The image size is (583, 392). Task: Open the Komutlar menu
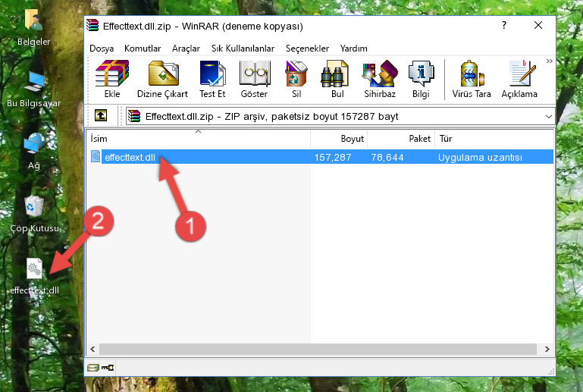(x=143, y=49)
